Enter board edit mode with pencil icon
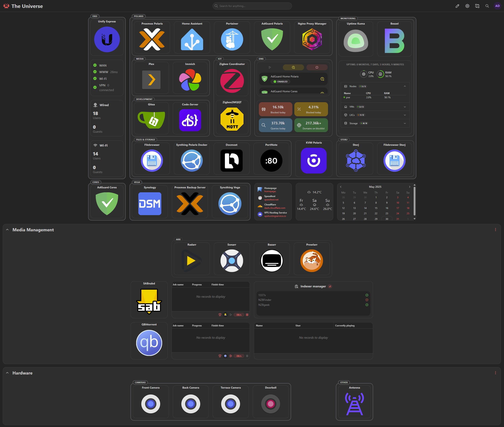 click(457, 6)
